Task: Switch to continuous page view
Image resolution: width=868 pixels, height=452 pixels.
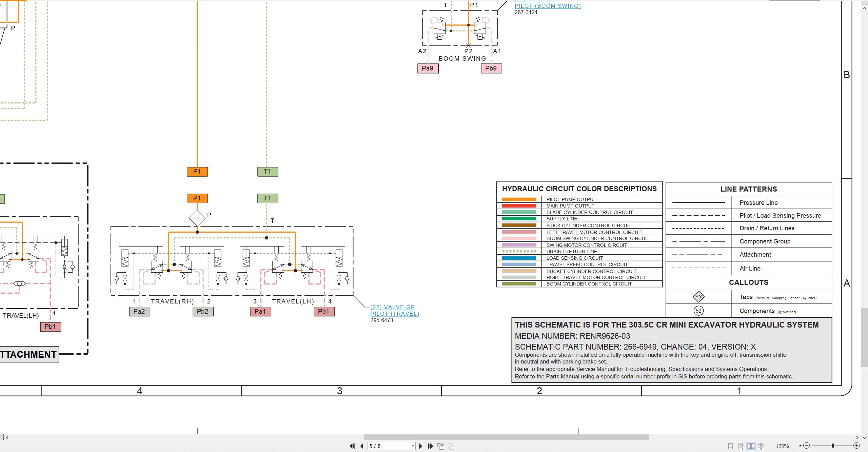Action: pyautogui.click(x=741, y=446)
